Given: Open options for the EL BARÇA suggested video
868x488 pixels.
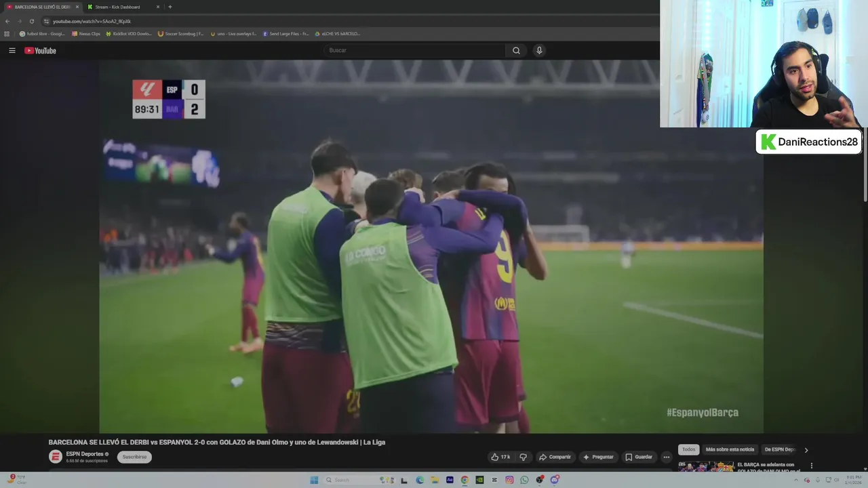Looking at the screenshot, I should click(x=811, y=466).
